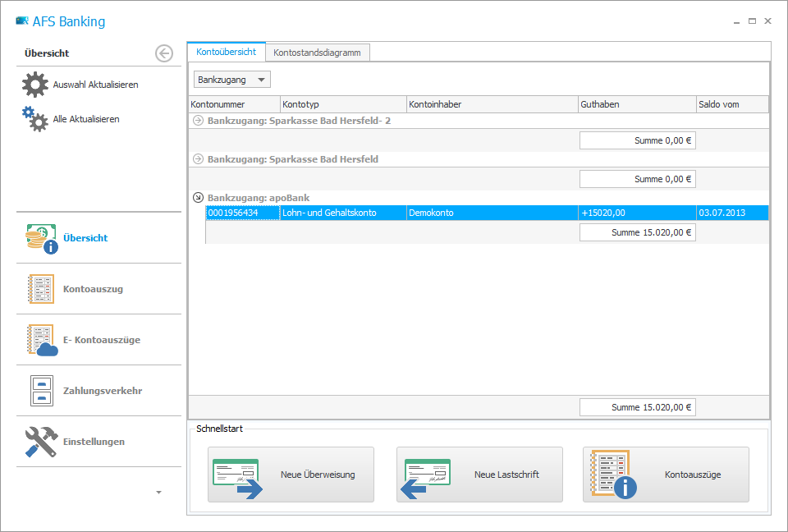Click the Demokonto account holder cell
The height and width of the screenshot is (532, 788).
coord(492,213)
